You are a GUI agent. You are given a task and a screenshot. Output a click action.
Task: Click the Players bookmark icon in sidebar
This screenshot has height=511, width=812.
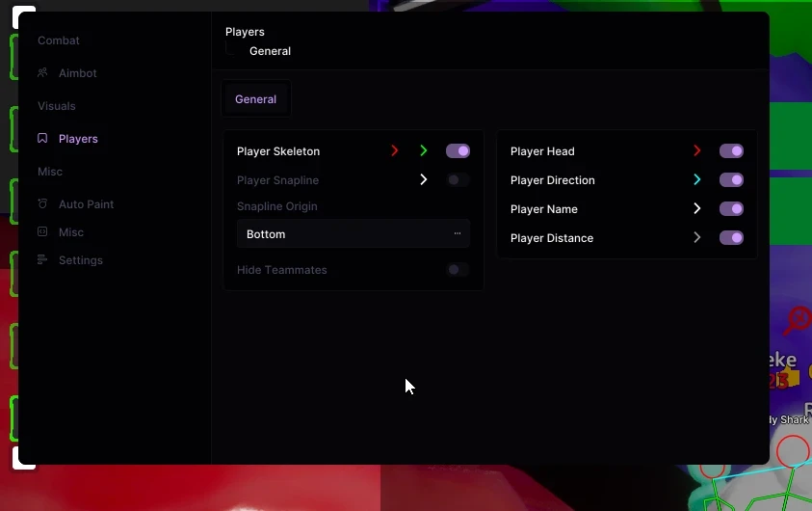click(x=42, y=138)
